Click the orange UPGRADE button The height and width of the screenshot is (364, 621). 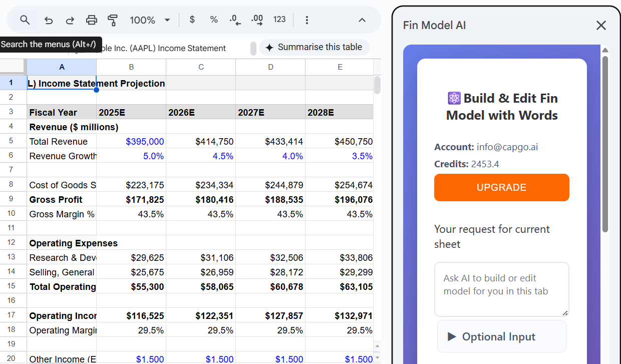coord(501,187)
